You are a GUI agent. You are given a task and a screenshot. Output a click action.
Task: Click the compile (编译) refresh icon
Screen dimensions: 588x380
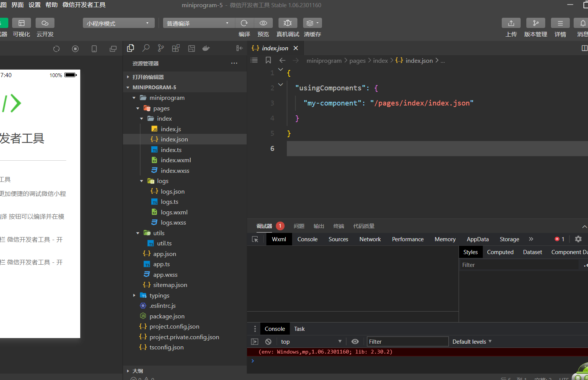point(244,23)
